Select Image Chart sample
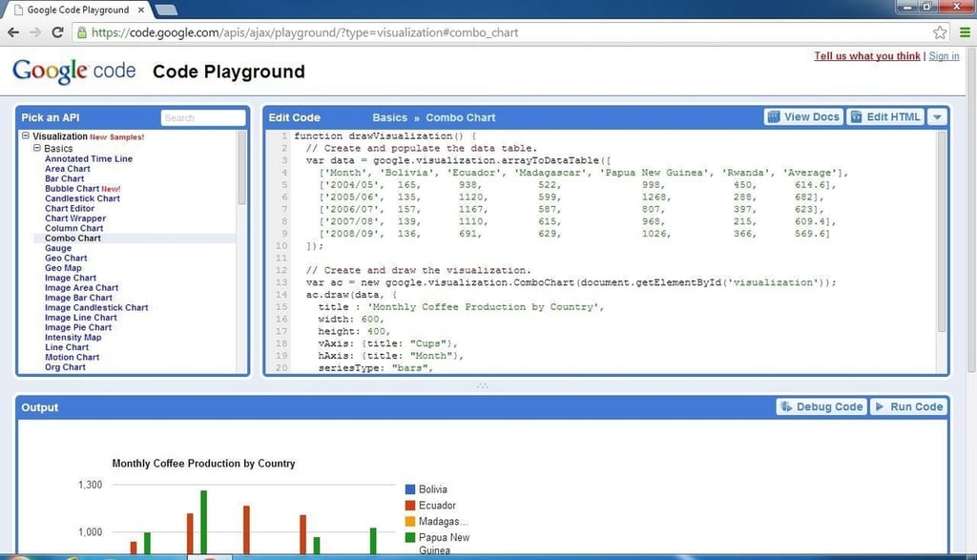 71,278
